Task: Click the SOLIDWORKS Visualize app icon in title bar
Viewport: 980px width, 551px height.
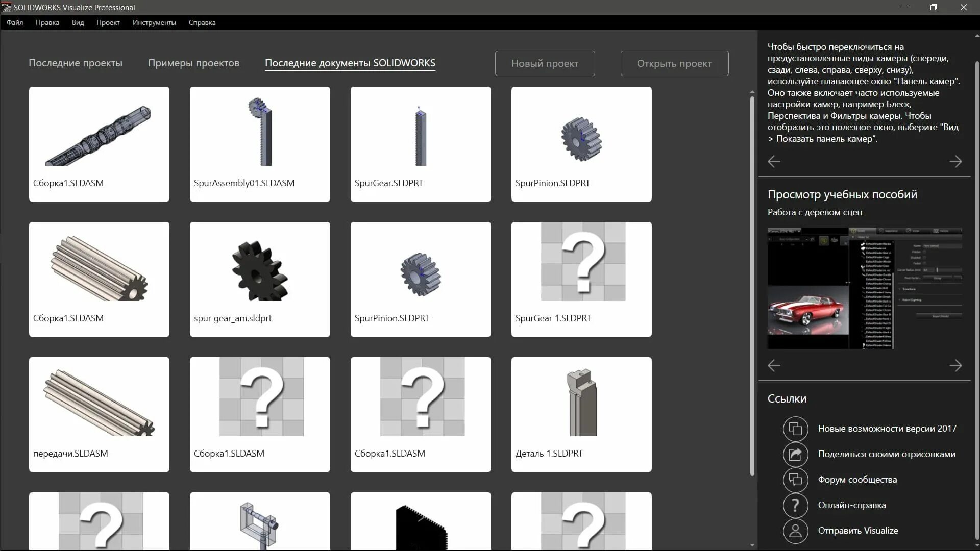Action: pyautogui.click(x=6, y=7)
